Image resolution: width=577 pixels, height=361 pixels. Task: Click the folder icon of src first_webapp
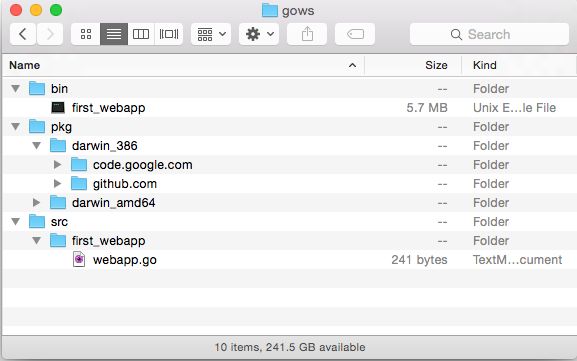pos(58,241)
